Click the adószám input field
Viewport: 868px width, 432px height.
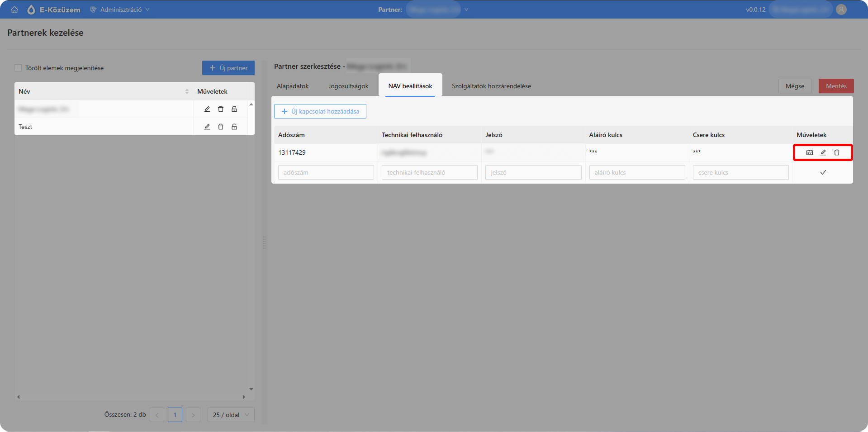(x=326, y=172)
